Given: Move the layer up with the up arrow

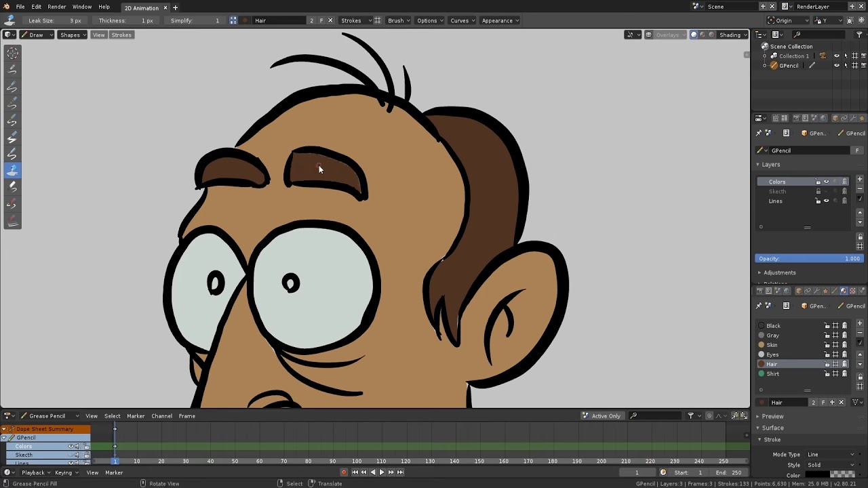Looking at the screenshot, I should click(x=860, y=212).
